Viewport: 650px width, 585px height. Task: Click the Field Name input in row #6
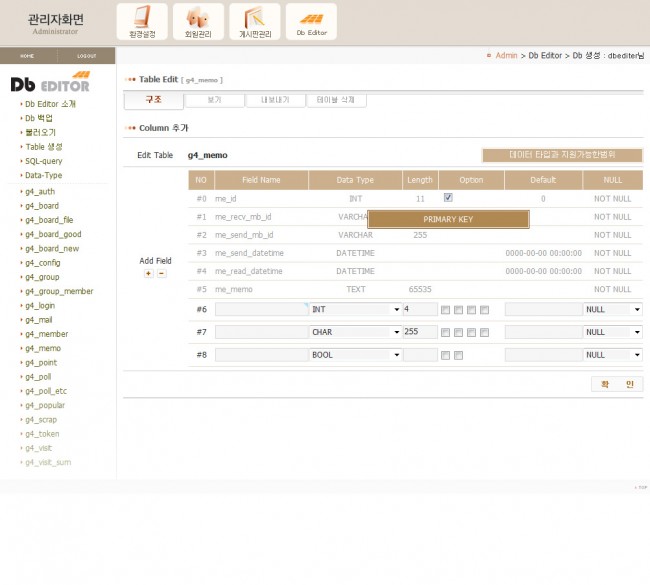[x=260, y=310]
